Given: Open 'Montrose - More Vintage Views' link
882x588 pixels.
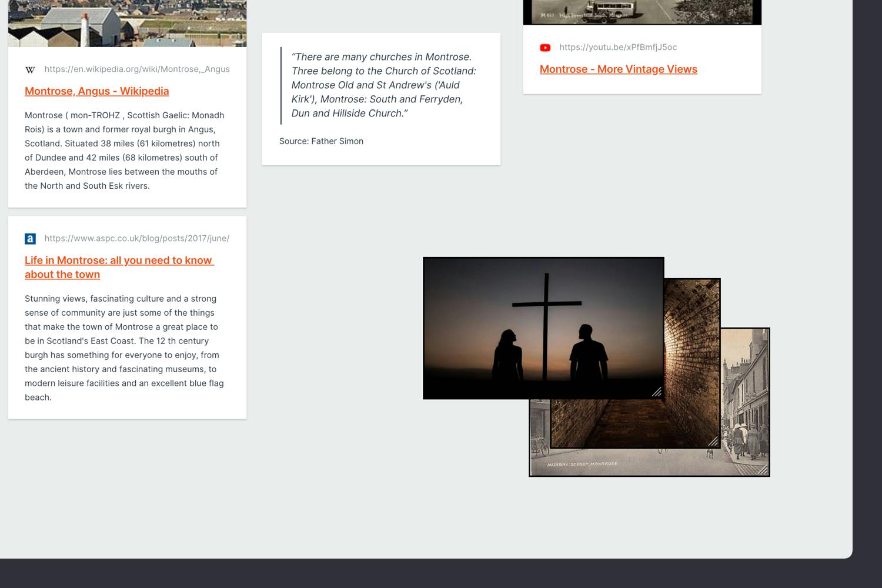Looking at the screenshot, I should [618, 69].
